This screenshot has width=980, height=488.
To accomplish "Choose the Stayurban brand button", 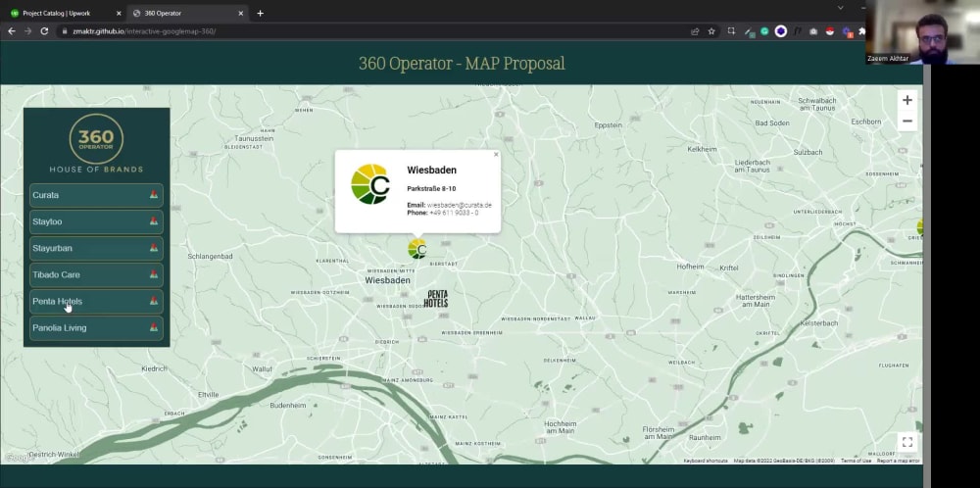I will point(96,248).
